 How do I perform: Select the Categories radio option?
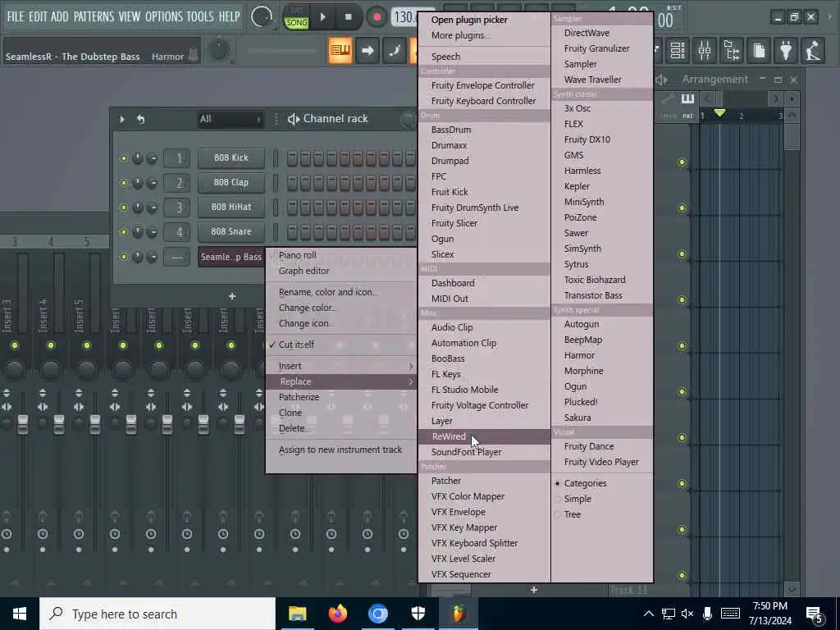pos(585,484)
